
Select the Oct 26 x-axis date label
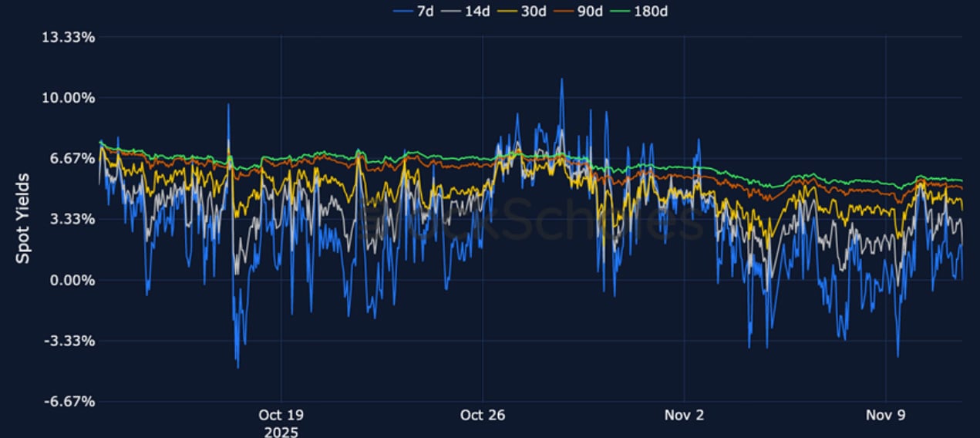tap(483, 416)
